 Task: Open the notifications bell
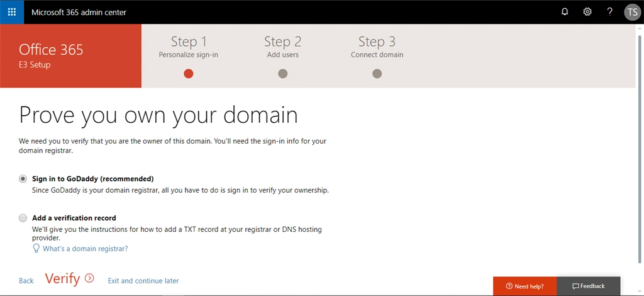(x=565, y=12)
